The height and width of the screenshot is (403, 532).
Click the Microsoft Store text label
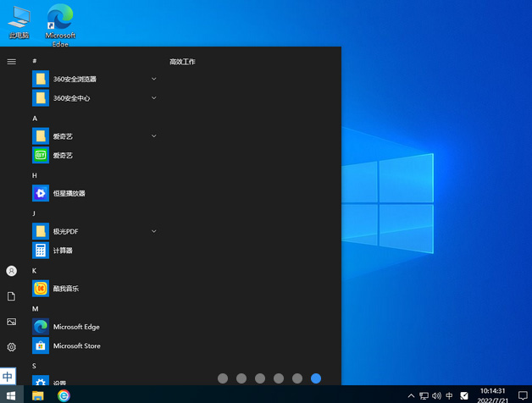pos(77,345)
